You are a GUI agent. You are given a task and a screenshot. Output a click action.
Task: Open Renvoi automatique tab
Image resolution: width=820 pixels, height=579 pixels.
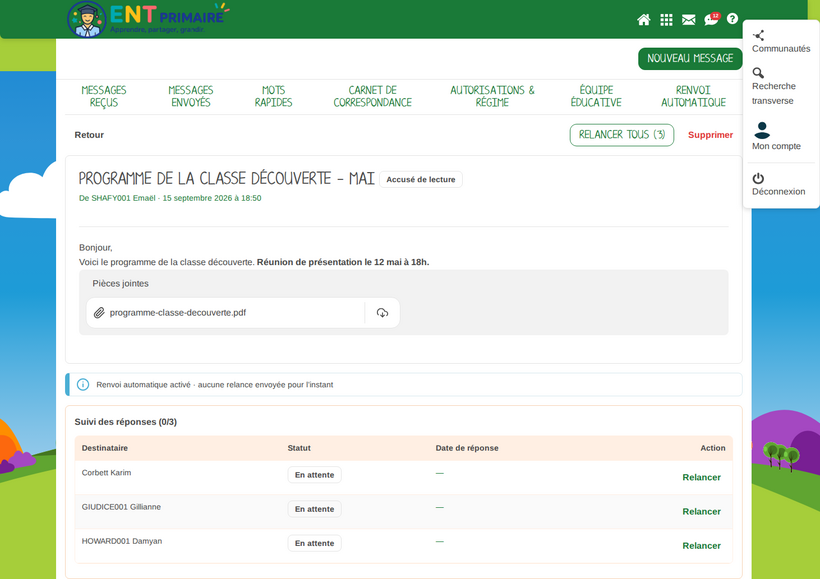pyautogui.click(x=693, y=96)
